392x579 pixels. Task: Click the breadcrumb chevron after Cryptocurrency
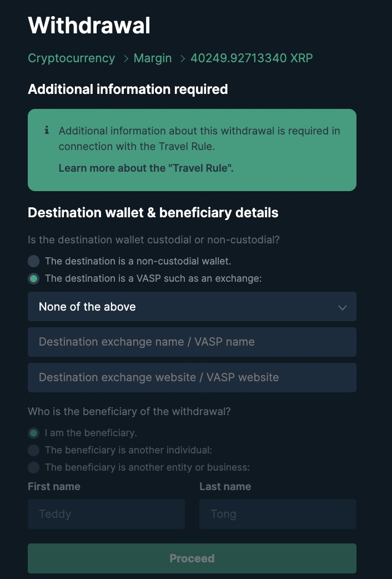pyautogui.click(x=125, y=58)
